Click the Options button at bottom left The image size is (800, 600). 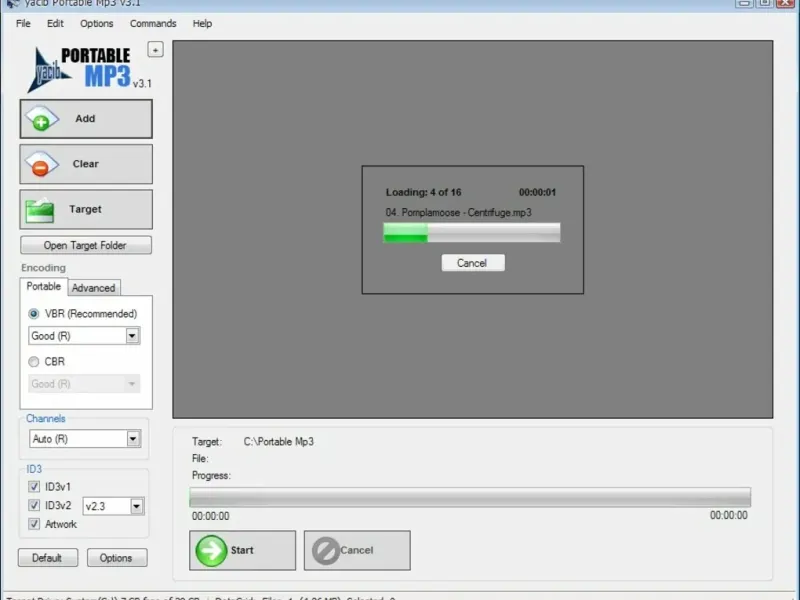tap(117, 558)
